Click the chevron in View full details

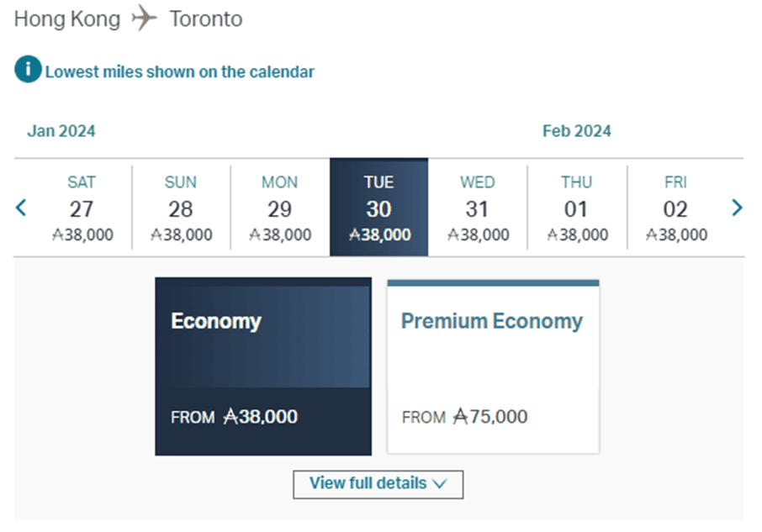click(440, 484)
